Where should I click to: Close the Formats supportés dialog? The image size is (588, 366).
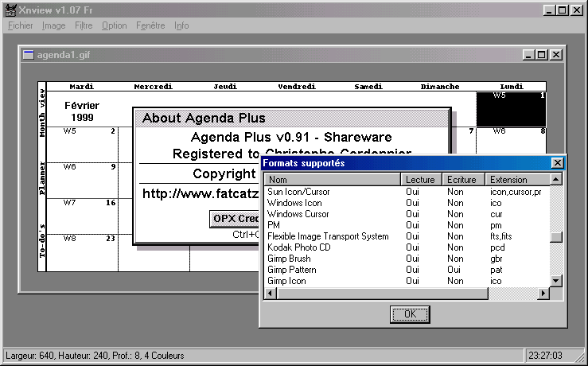[557, 163]
